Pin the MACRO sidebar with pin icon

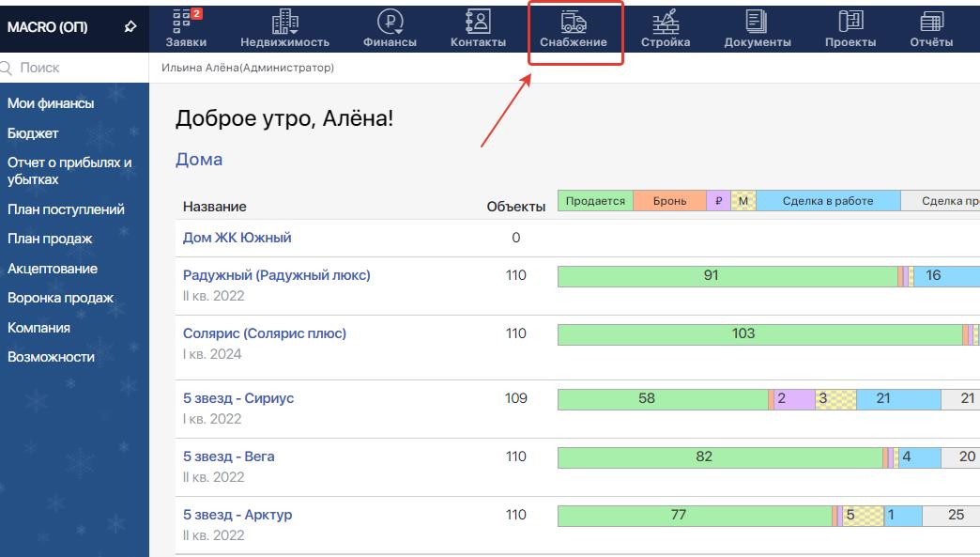click(x=130, y=27)
